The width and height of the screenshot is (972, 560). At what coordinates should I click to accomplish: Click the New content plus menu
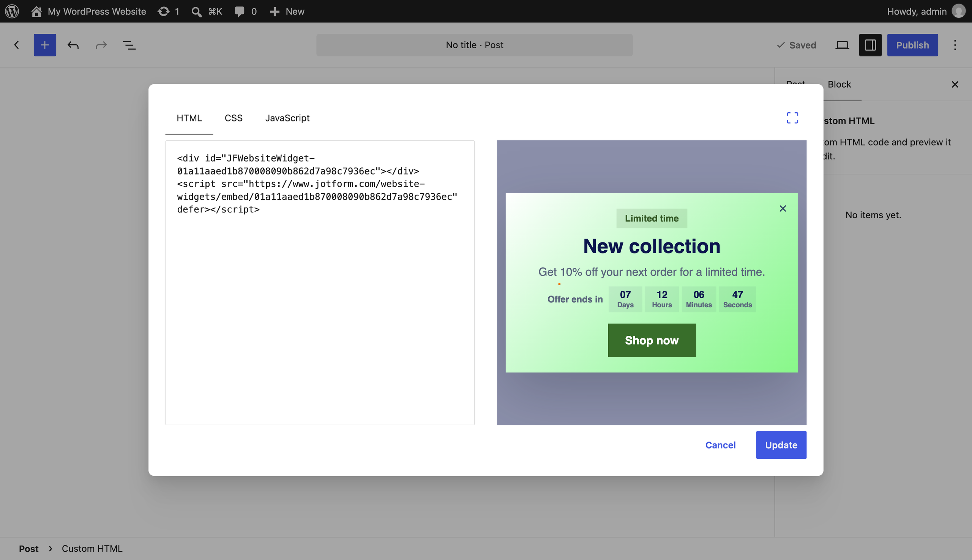pos(287,11)
